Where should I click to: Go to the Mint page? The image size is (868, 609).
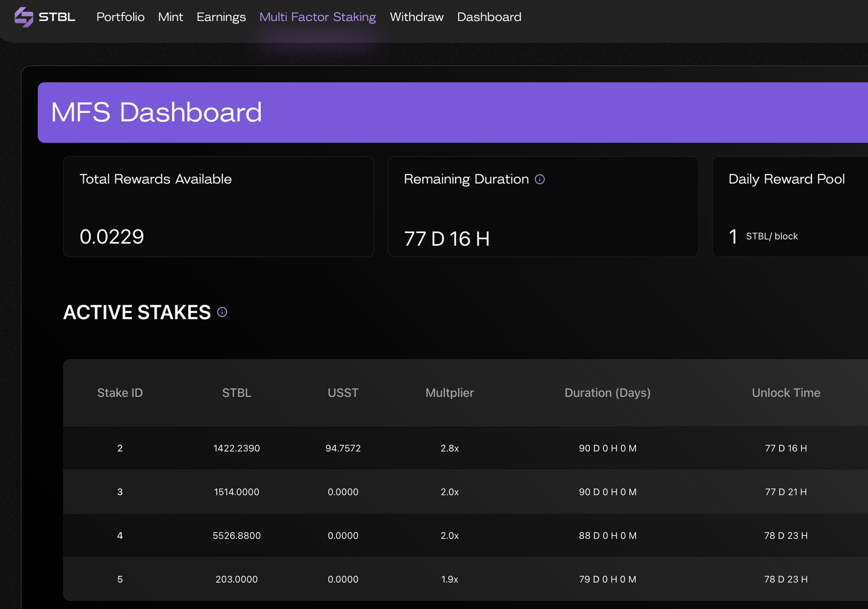(170, 17)
